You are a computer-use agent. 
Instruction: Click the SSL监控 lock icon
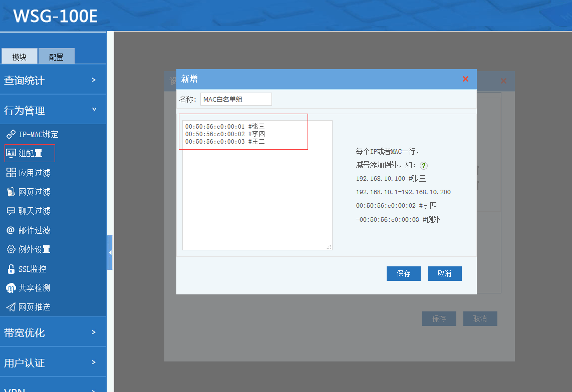11,269
